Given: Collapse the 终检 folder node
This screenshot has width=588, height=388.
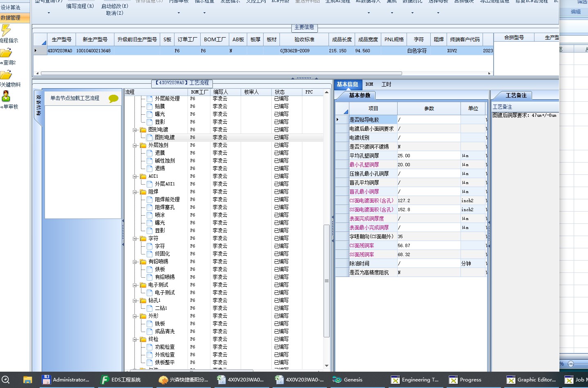Looking at the screenshot, I should pyautogui.click(x=135, y=339).
